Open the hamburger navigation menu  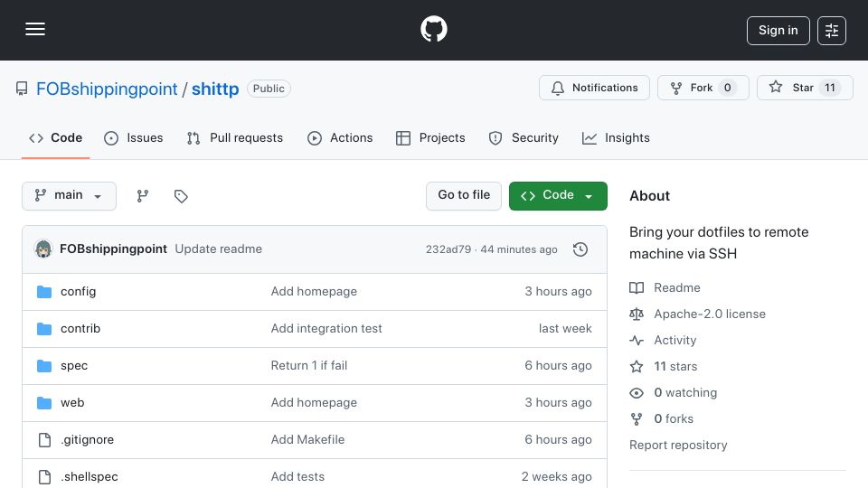(x=35, y=29)
